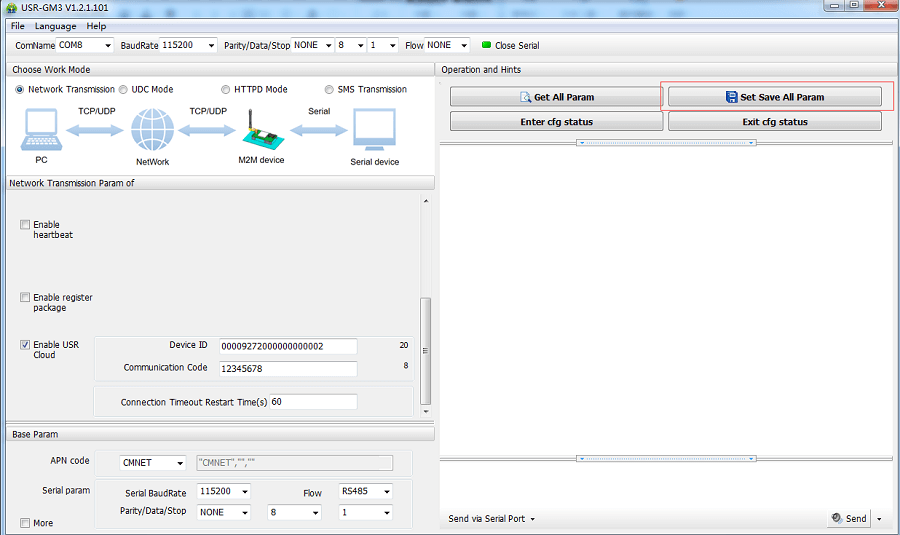Open the arrow menu next to Send
This screenshot has height=535, width=900.
pos(879,519)
